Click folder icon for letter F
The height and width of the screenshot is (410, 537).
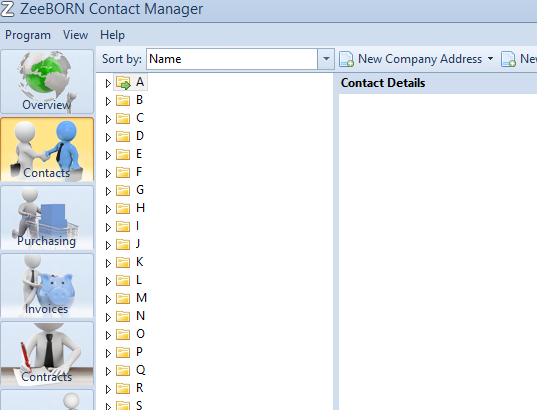coord(123,172)
